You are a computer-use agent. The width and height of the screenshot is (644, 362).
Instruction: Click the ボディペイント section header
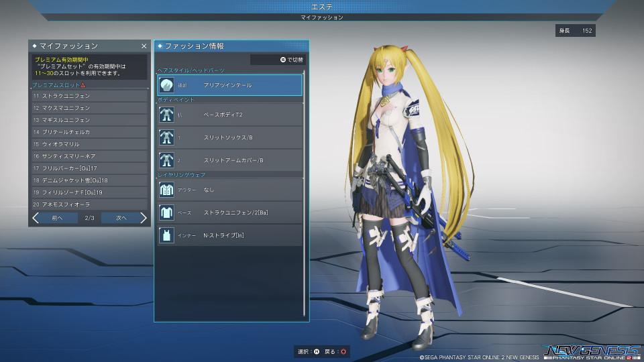(x=176, y=100)
